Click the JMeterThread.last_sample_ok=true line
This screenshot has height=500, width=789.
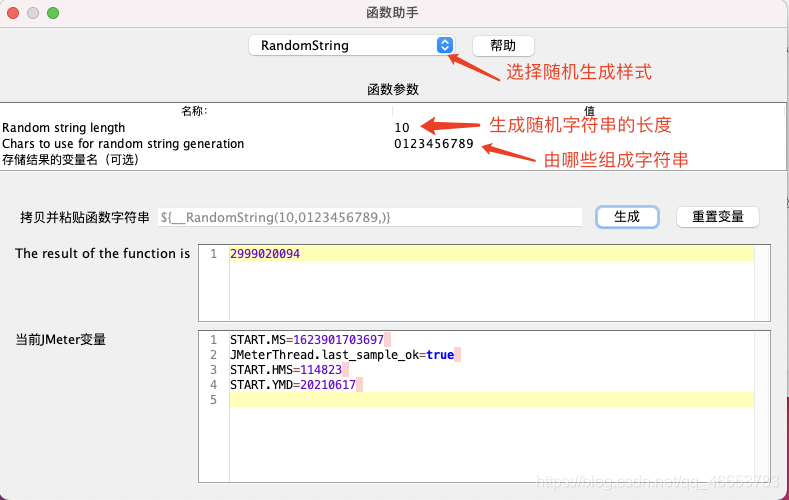tap(342, 355)
